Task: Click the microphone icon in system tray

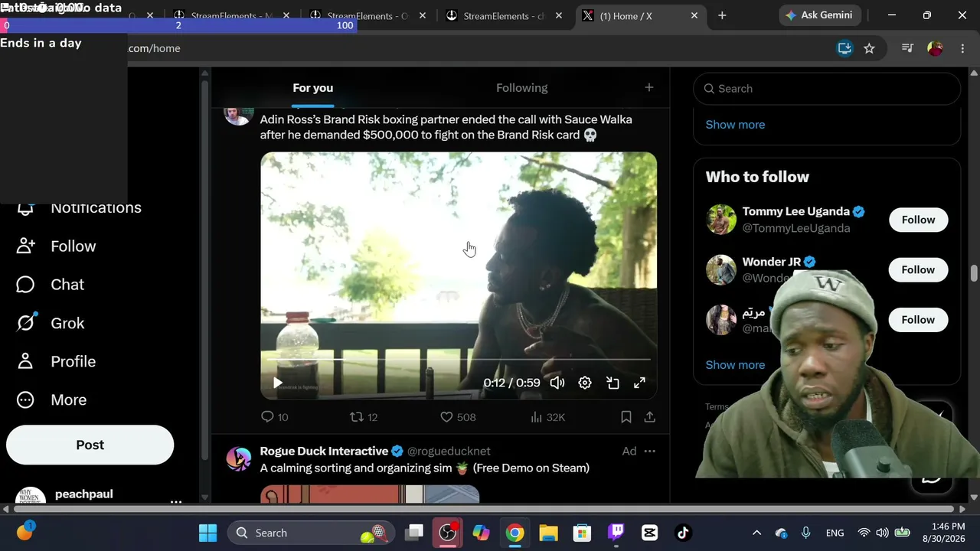Action: tap(805, 533)
